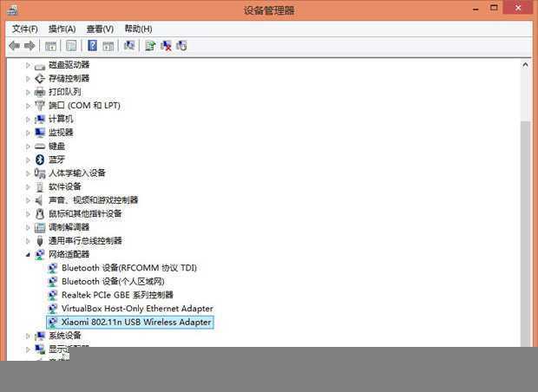The height and width of the screenshot is (392, 538).
Task: Click the speaker icon beside 声音、视频和游戏控制器
Action: 39,200
